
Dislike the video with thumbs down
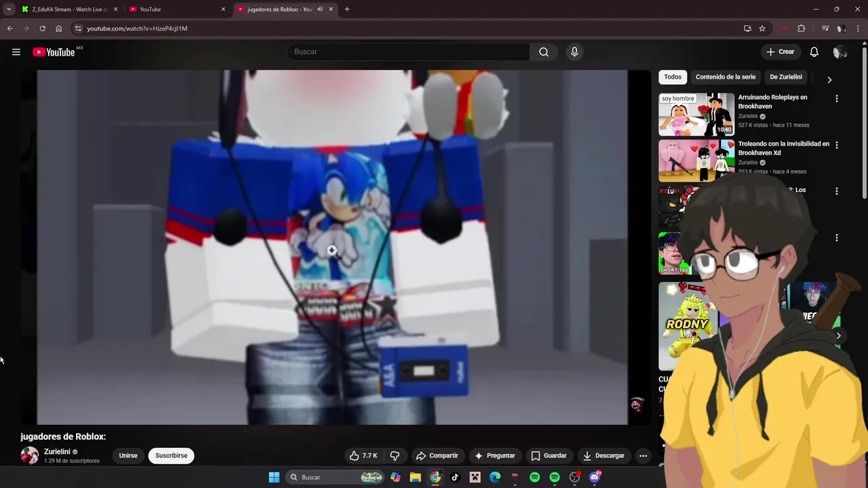point(395,455)
